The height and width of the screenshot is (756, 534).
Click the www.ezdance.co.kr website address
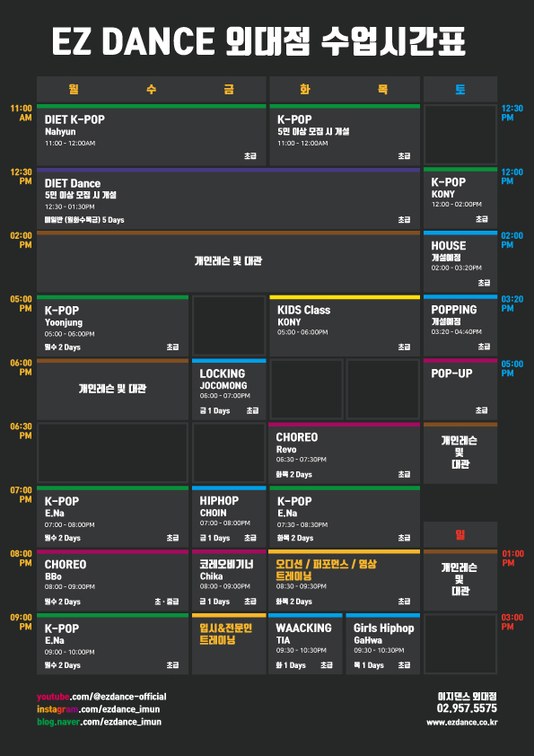[461, 722]
